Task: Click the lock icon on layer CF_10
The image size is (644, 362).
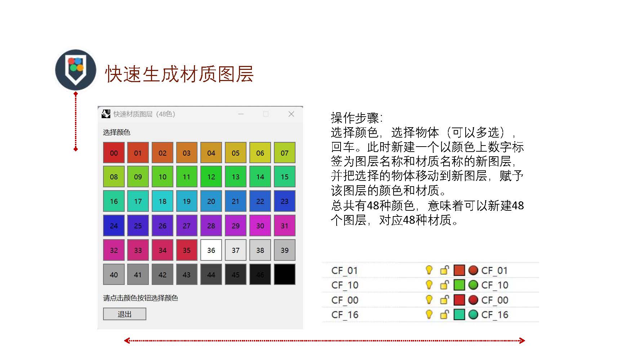Action: click(x=444, y=285)
